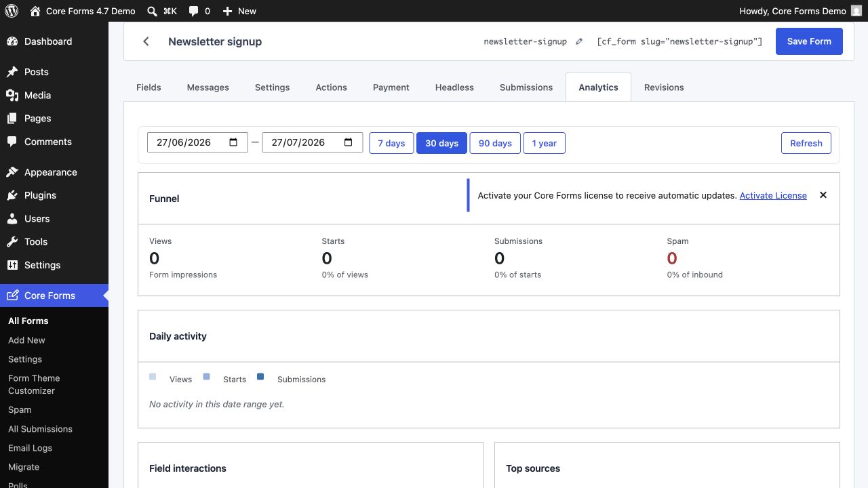The image size is (868, 488).
Task: Open the form Settings tab
Action: tap(273, 87)
